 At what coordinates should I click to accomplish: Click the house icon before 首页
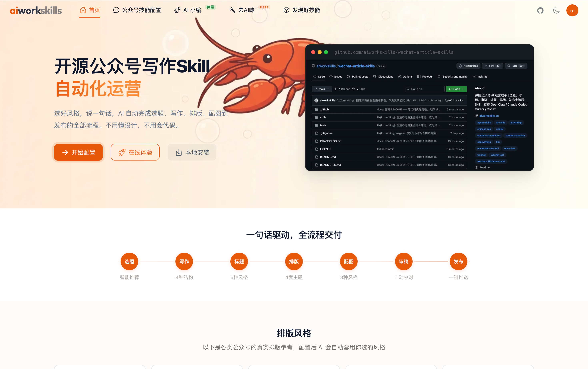pos(83,10)
